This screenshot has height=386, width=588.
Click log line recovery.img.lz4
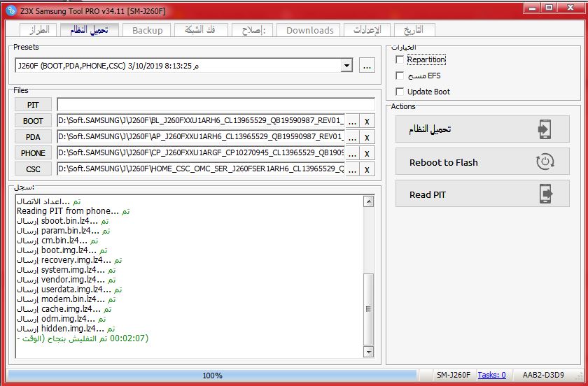69,260
